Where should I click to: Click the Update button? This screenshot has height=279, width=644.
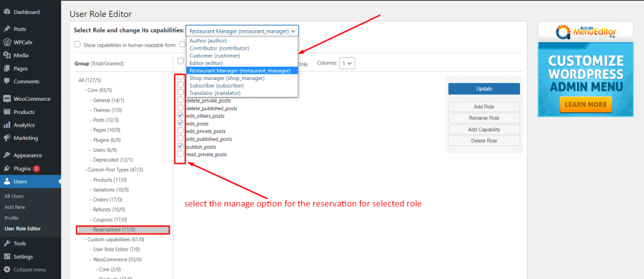[x=484, y=88]
